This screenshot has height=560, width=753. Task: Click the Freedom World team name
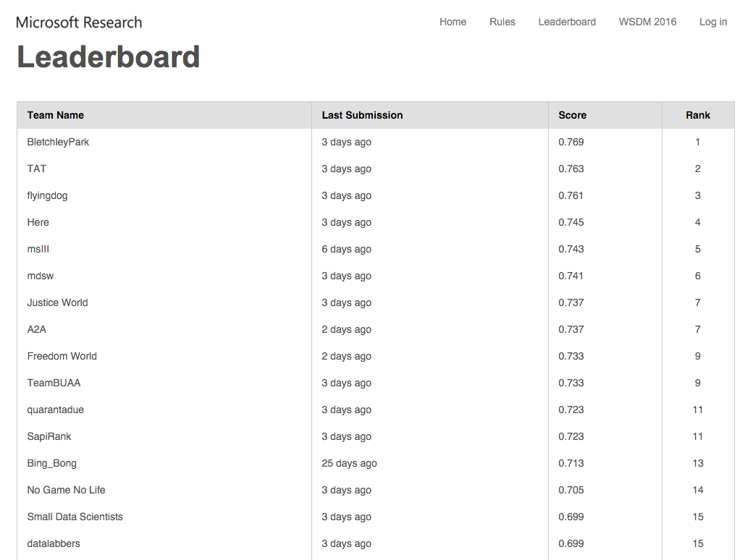(62, 356)
